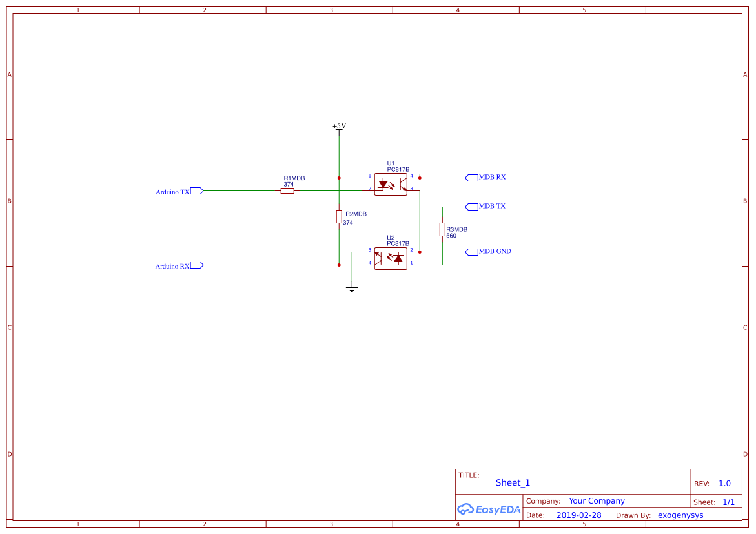Select the U2 PC817B optocoupler symbol
The height and width of the screenshot is (534, 756).
coord(391,258)
